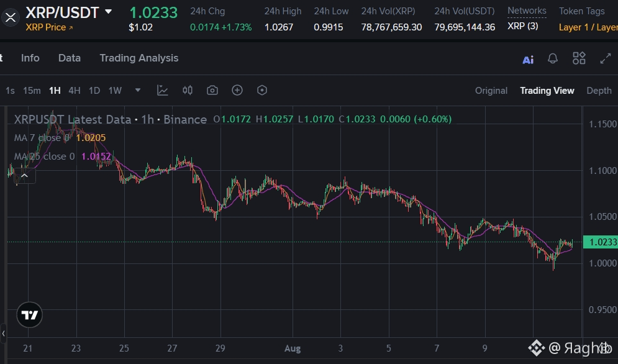Select the candlestick chart style icon
Viewport: 618px width, 364px height.
(x=188, y=90)
